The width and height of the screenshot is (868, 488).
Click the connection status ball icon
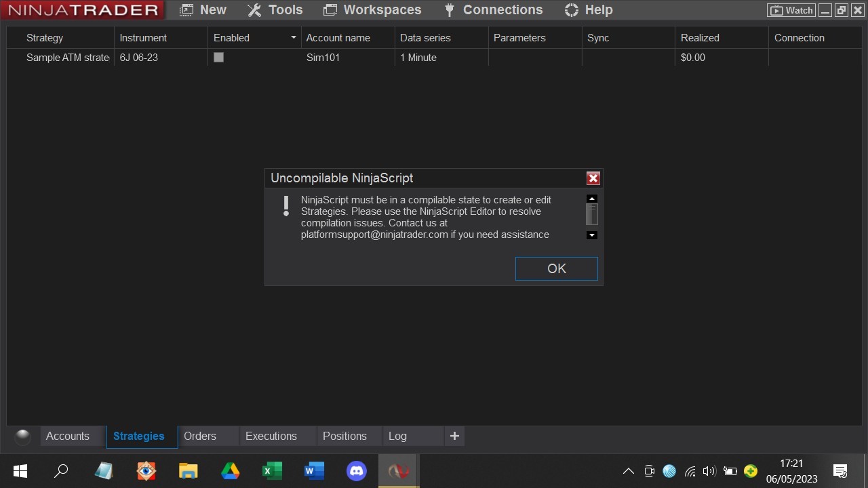23,436
